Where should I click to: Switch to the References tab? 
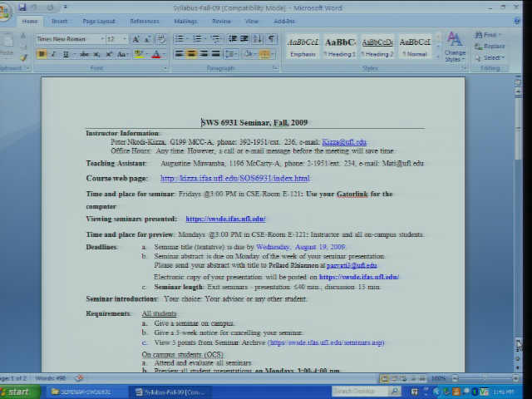coord(145,21)
